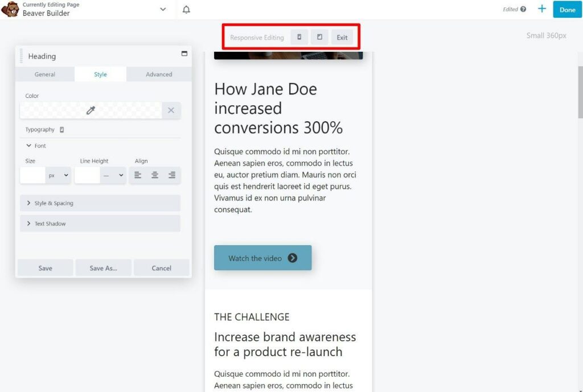Click the Edited help question icon
The height and width of the screenshot is (392, 583).
coord(523,9)
